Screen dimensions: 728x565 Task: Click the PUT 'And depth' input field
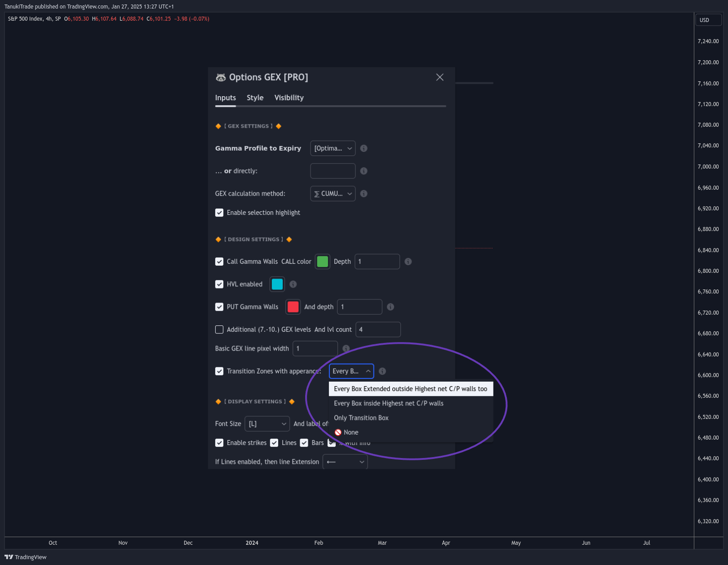(x=360, y=307)
